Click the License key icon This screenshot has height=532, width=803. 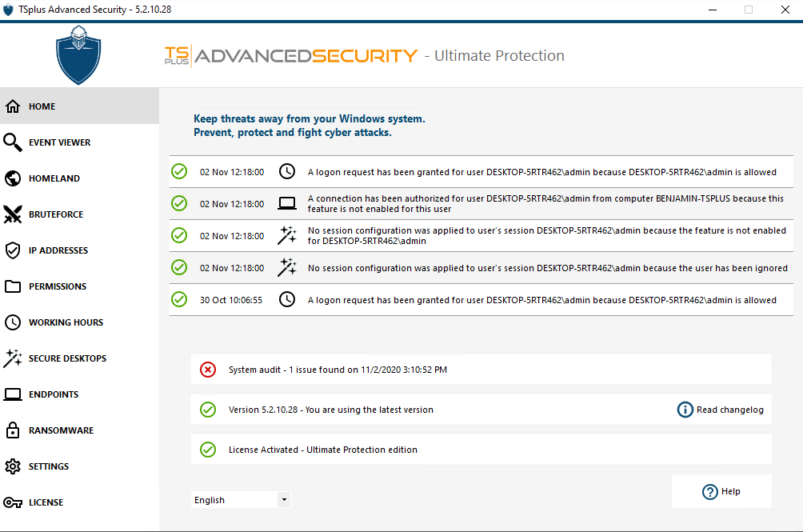click(13, 502)
